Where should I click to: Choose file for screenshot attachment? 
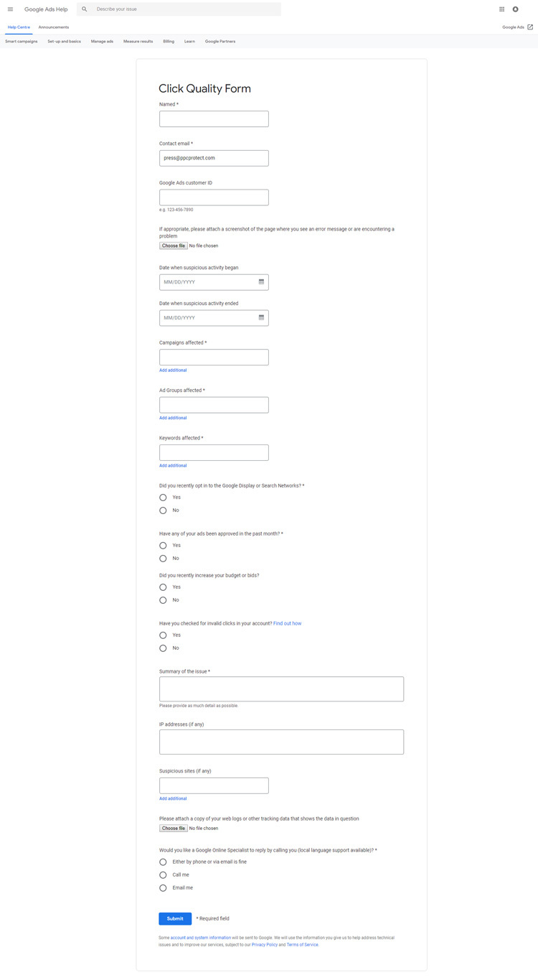click(174, 246)
